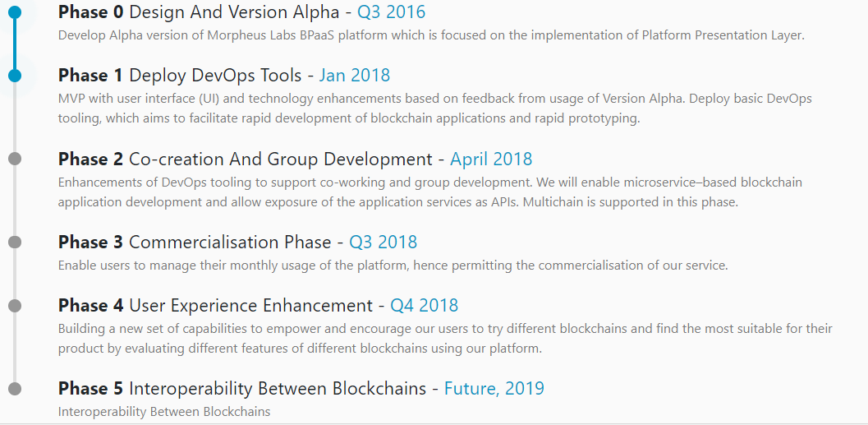Image resolution: width=868 pixels, height=425 pixels.
Task: Click the "Design And Version Alpha" heading
Action: 233,12
